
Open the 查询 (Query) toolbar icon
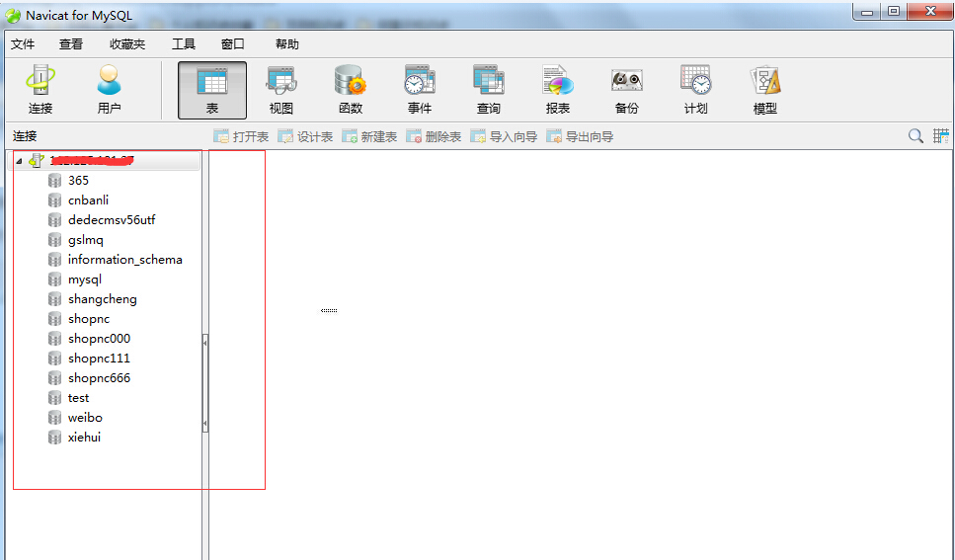[489, 90]
